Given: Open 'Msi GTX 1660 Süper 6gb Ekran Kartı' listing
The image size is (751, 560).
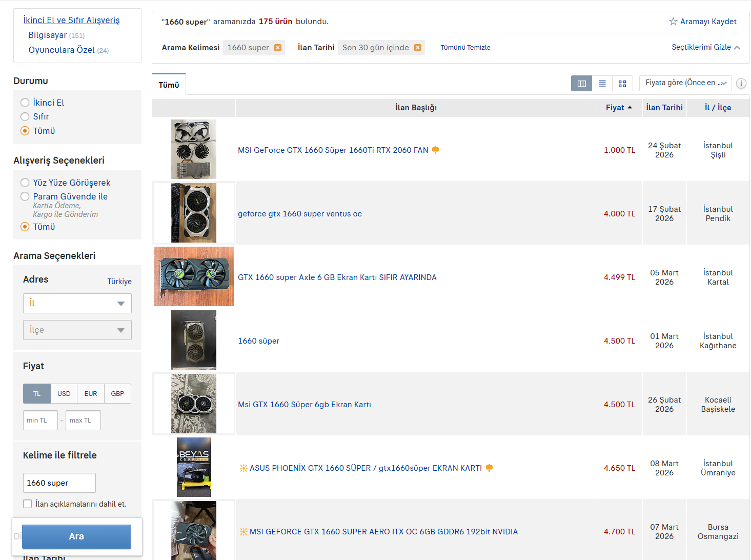Looking at the screenshot, I should tap(305, 405).
